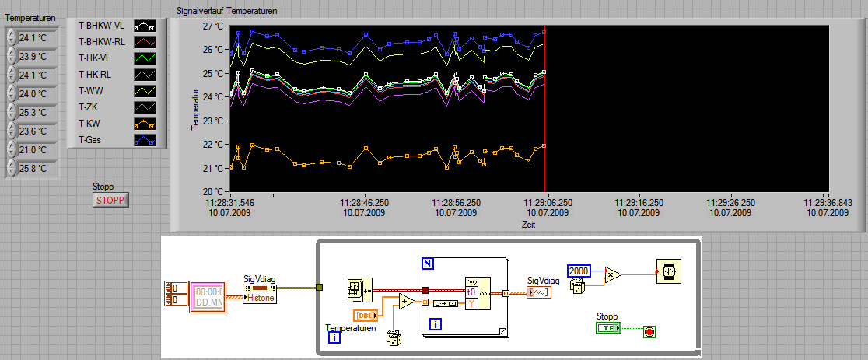
Task: Select the Temperatur y-axis label
Action: [195, 109]
